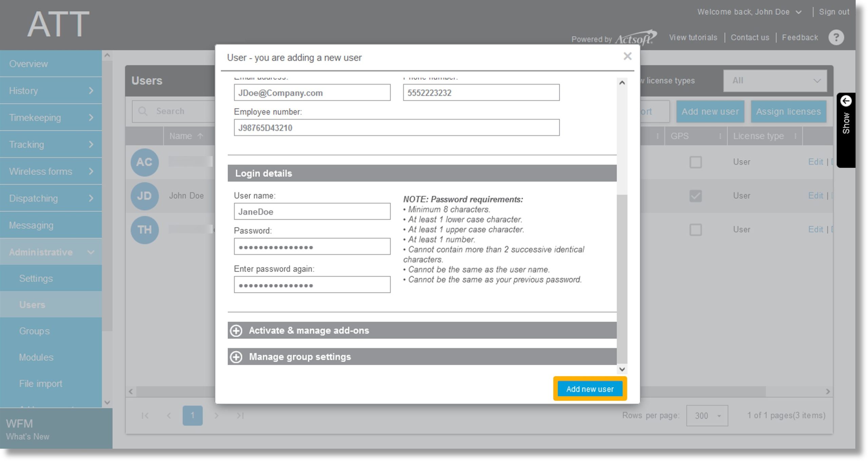Click Sign out link
This screenshot has width=868, height=461.
tap(834, 12)
